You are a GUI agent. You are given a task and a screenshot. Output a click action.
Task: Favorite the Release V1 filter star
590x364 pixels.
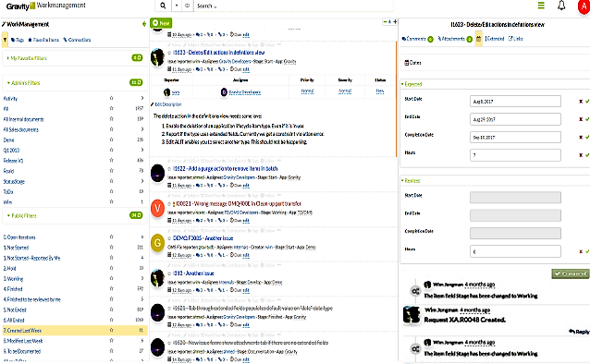pos(111,160)
